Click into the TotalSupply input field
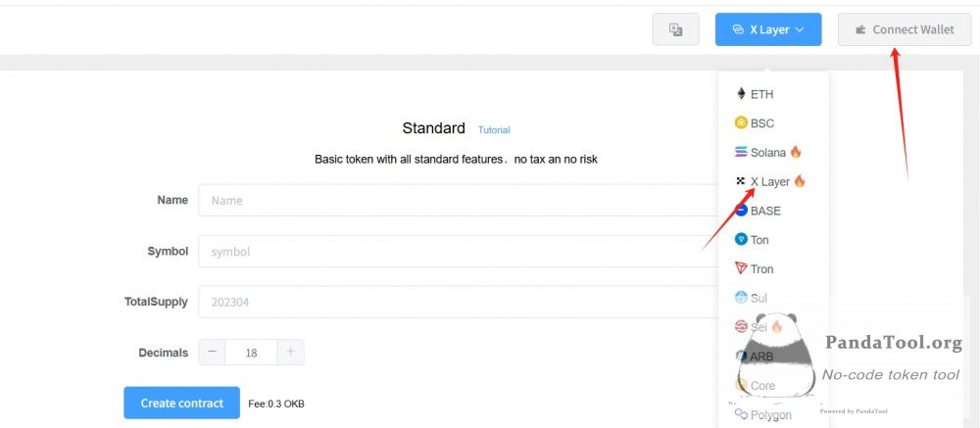 coord(460,302)
